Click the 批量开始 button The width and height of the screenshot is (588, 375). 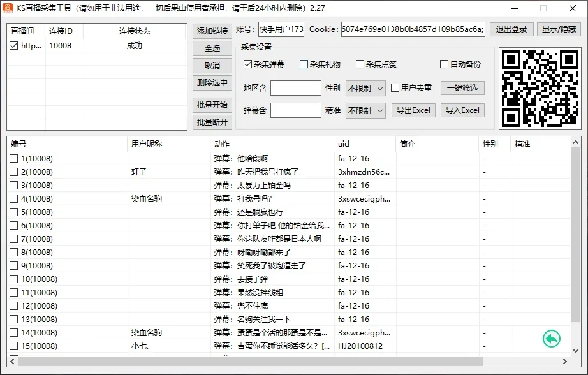coord(212,105)
